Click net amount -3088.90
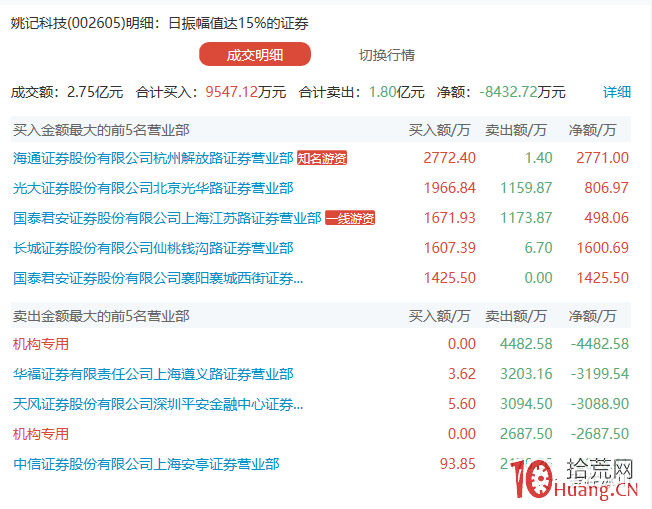Image resolution: width=652 pixels, height=509 pixels. pos(600,404)
